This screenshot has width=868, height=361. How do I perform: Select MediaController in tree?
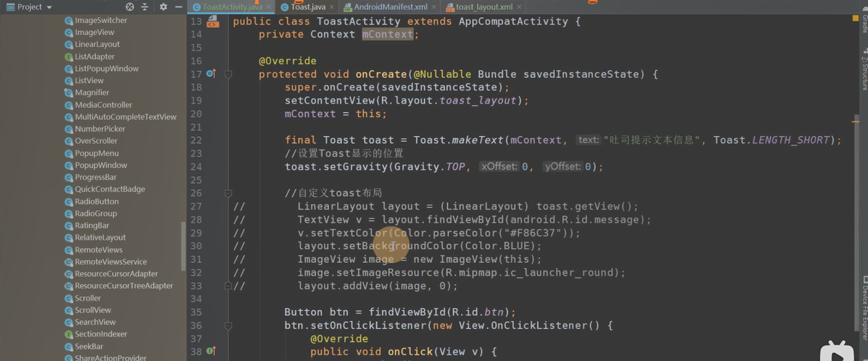tap(103, 105)
